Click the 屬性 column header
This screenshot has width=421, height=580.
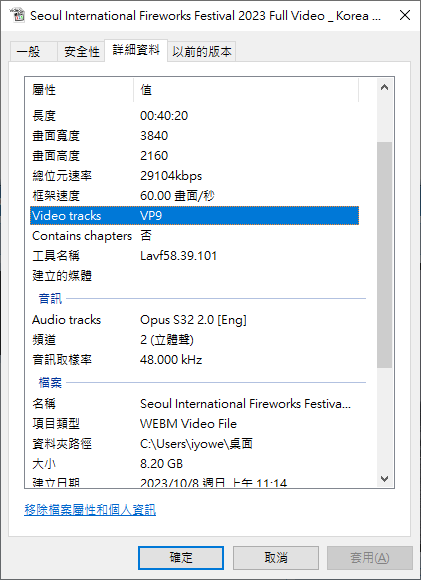(x=82, y=90)
